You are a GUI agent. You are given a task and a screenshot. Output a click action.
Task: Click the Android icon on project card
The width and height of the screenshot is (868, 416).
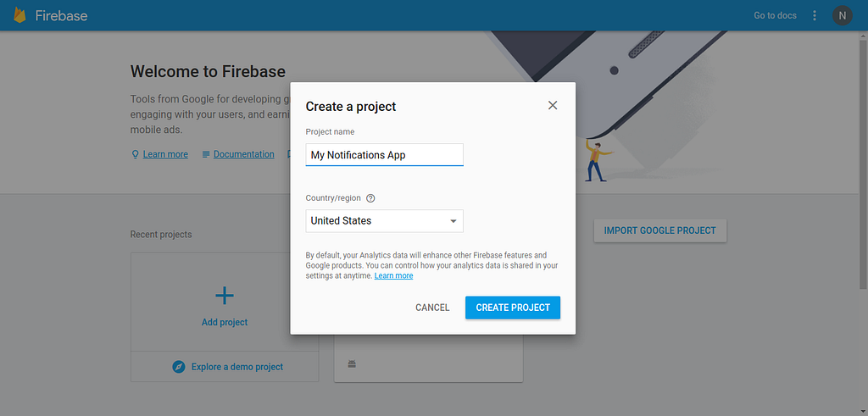(x=352, y=364)
